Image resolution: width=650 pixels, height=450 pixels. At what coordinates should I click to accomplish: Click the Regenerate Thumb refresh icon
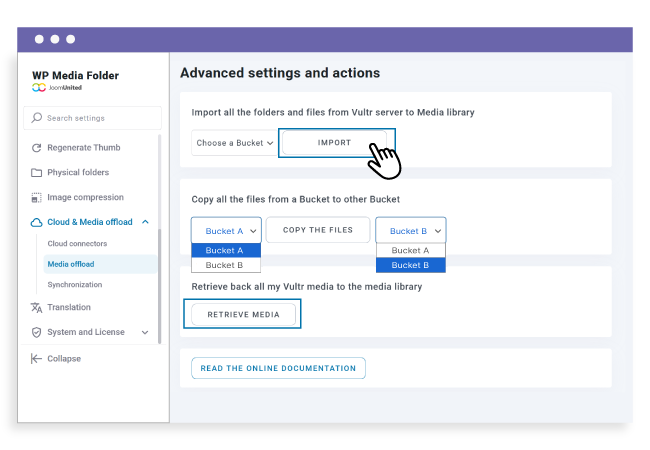pyautogui.click(x=36, y=148)
